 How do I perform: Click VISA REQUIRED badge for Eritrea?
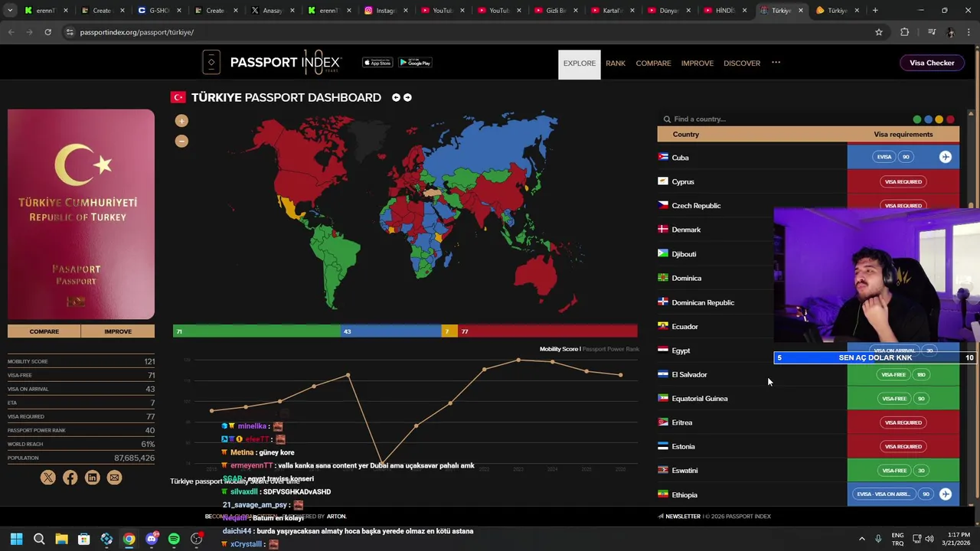coord(903,422)
